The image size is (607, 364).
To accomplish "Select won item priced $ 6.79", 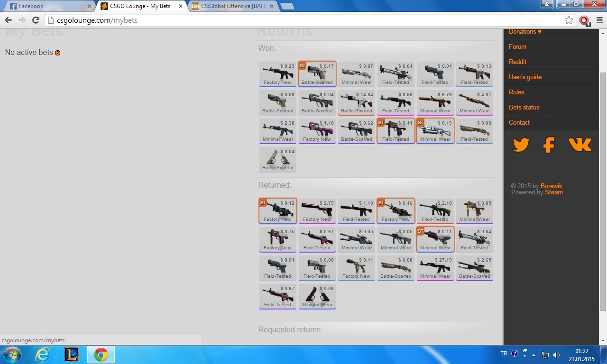I will [435, 102].
